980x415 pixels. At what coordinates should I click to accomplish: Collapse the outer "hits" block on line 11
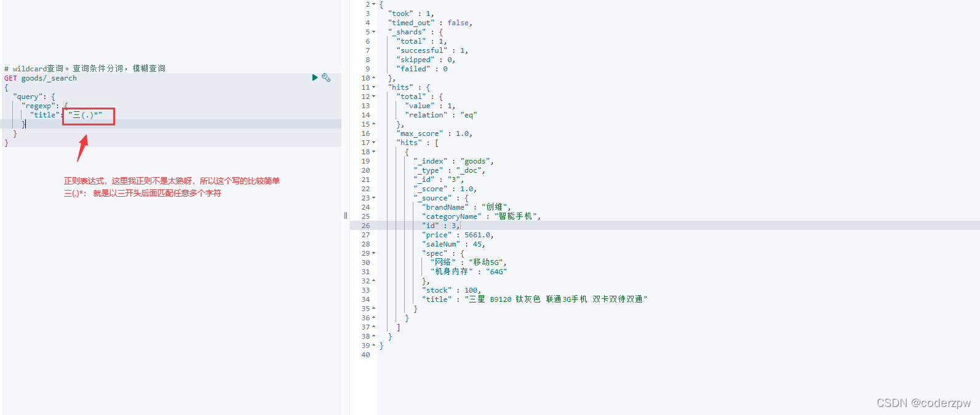(x=373, y=87)
